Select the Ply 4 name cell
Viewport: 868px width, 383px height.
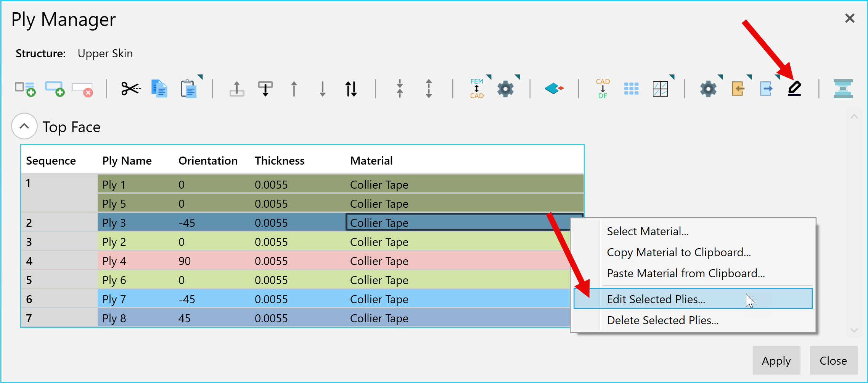(x=136, y=260)
